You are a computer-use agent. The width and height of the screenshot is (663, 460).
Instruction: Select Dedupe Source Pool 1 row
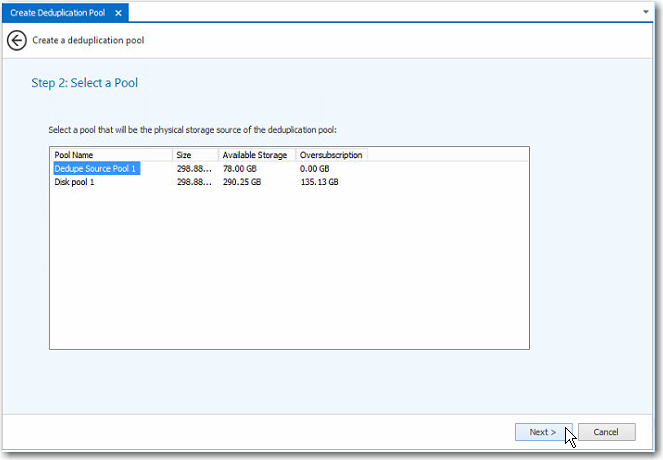pyautogui.click(x=289, y=169)
